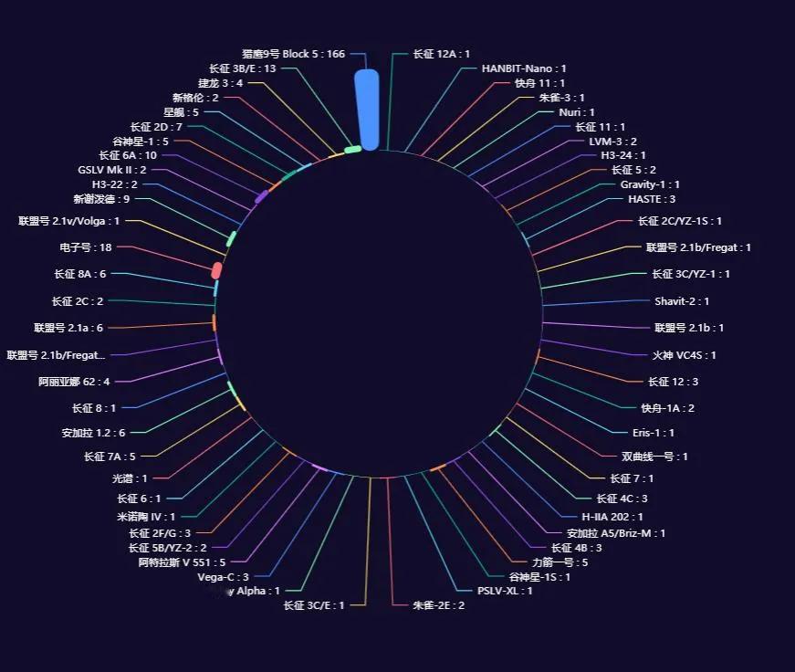Click the '长征 3C/E : 1' label
The height and width of the screenshot is (672, 795).
(314, 605)
